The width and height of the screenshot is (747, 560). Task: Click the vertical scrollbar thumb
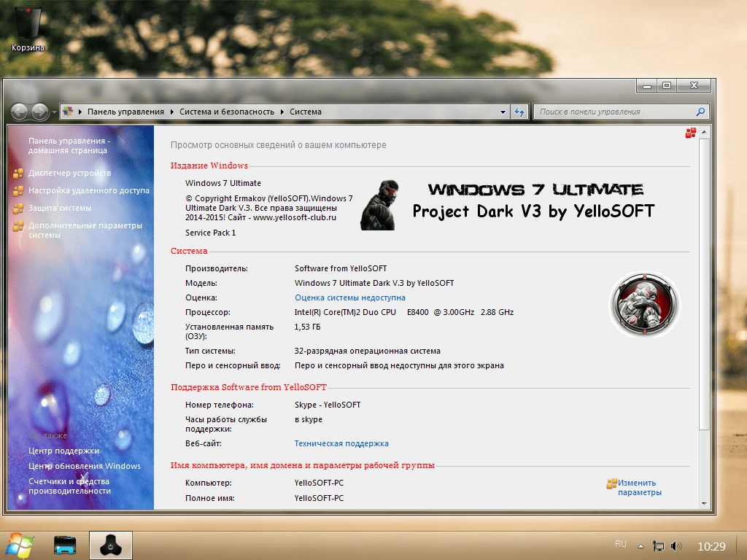pos(704,284)
